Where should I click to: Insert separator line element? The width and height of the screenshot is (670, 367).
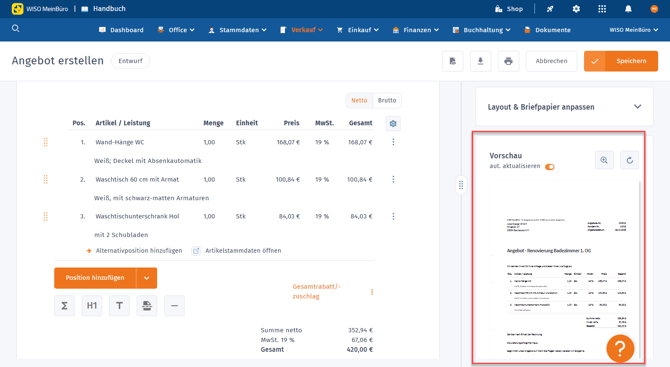tap(174, 305)
